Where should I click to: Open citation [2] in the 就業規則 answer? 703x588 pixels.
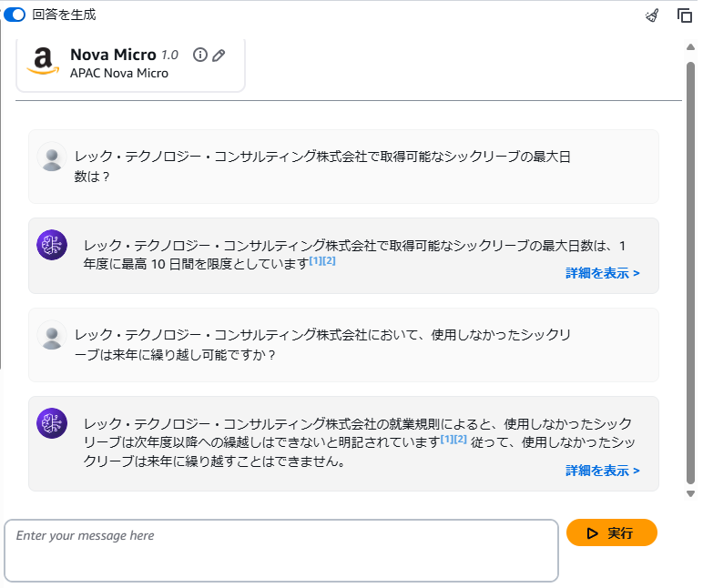pos(461,439)
